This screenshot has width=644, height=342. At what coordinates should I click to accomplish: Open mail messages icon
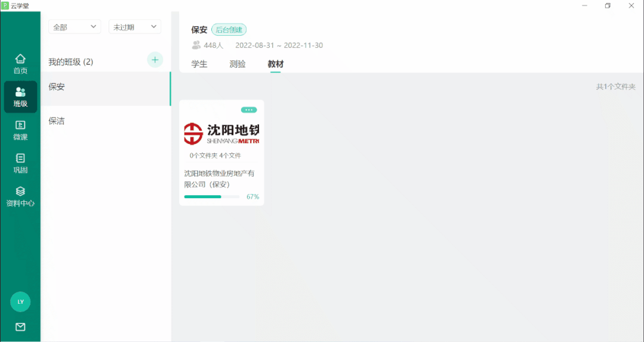(x=20, y=327)
